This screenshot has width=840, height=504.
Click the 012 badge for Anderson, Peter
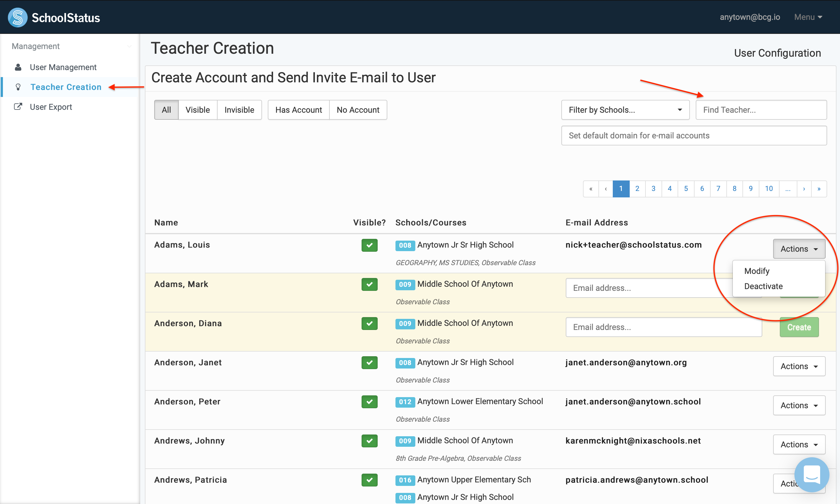pyautogui.click(x=405, y=402)
